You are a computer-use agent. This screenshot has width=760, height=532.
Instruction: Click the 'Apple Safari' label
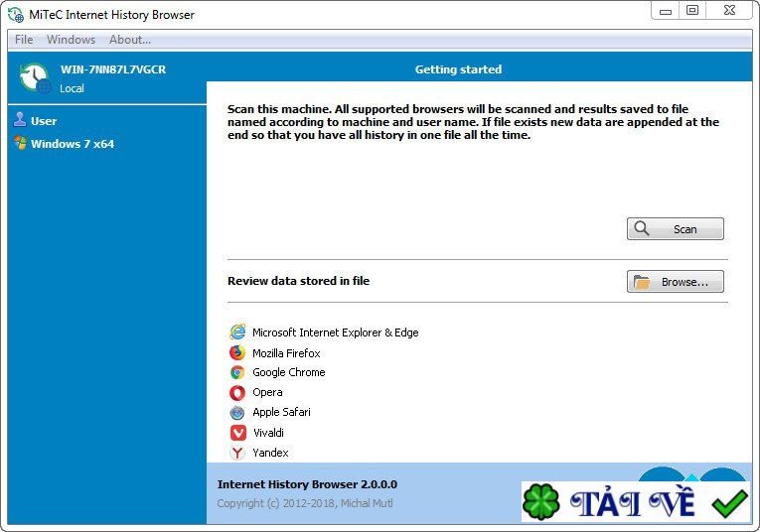pyautogui.click(x=281, y=412)
